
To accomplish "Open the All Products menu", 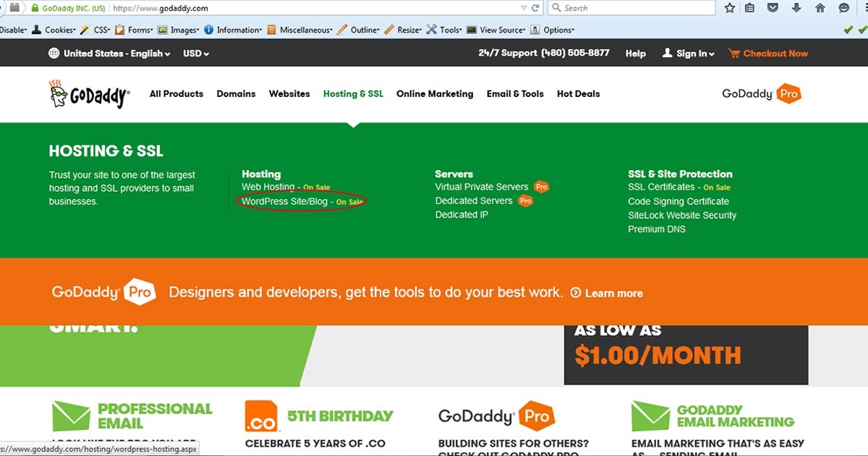I will point(176,94).
